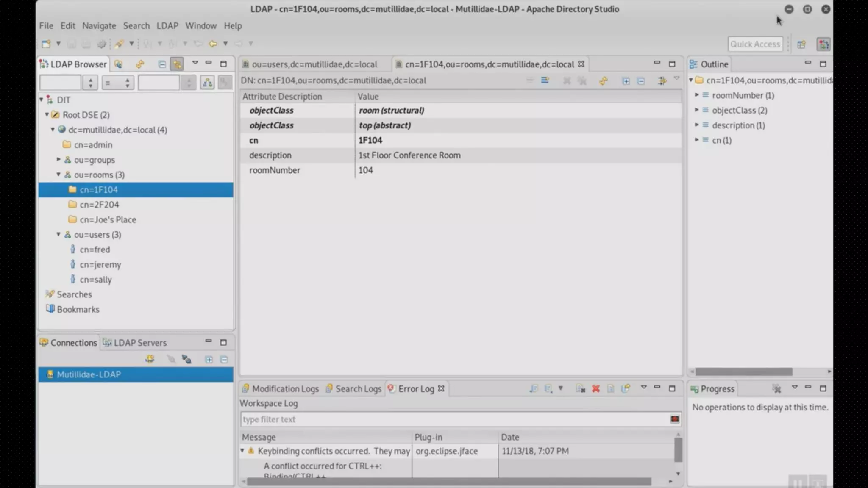The width and height of the screenshot is (868, 488).
Task: Open the LDAP menu
Action: [167, 26]
